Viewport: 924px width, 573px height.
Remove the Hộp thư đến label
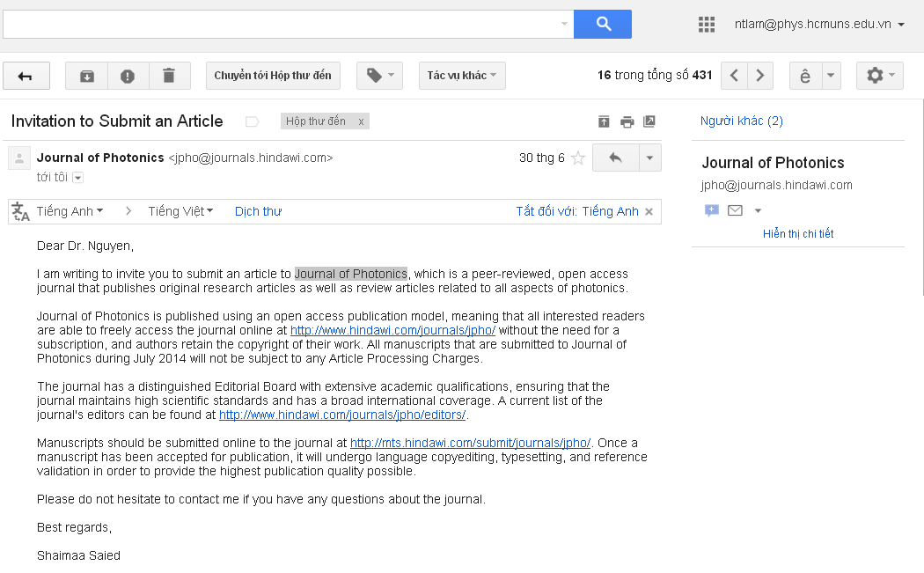coord(361,121)
